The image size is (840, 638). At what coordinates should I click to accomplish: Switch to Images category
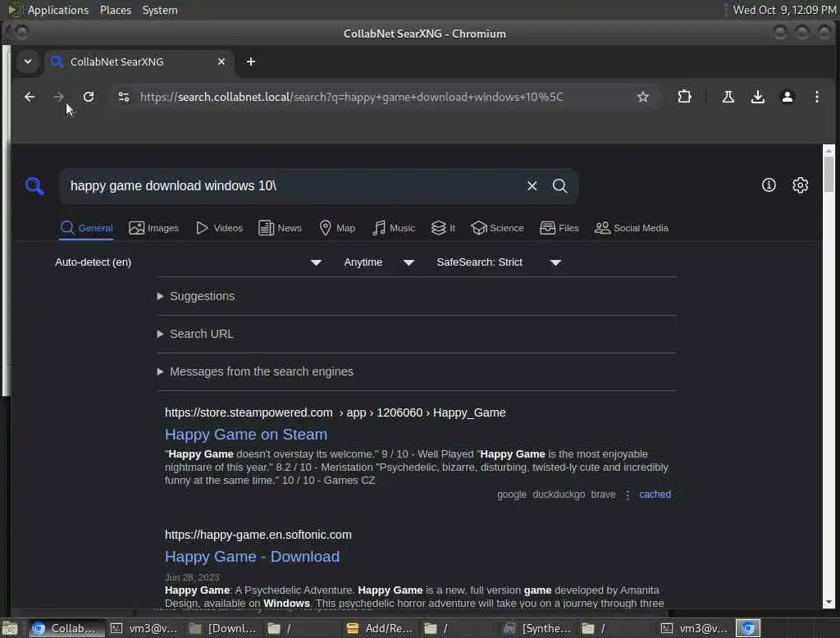[153, 228]
